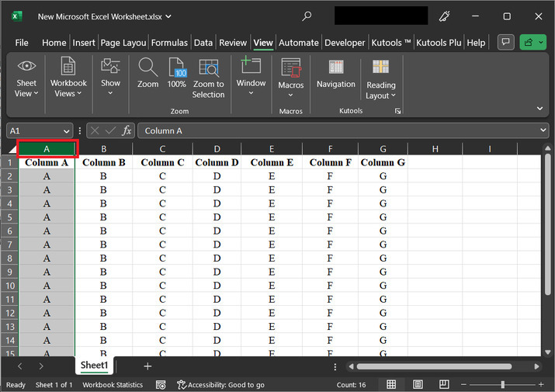555x392 pixels.
Task: Add a new sheet with plus icon
Action: coord(147,366)
